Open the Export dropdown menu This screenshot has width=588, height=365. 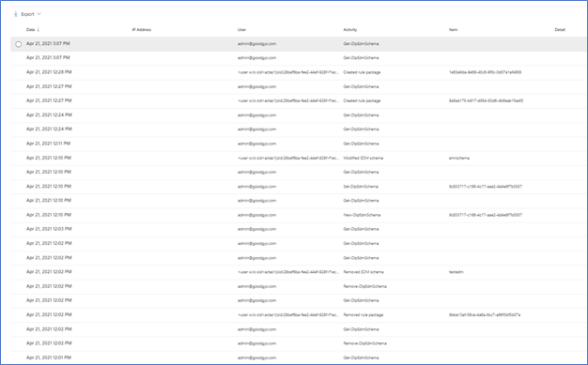[27, 14]
